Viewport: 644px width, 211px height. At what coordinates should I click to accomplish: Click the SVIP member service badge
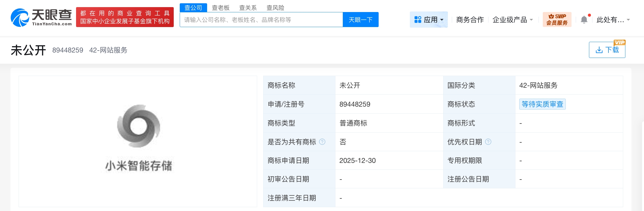[x=557, y=20]
